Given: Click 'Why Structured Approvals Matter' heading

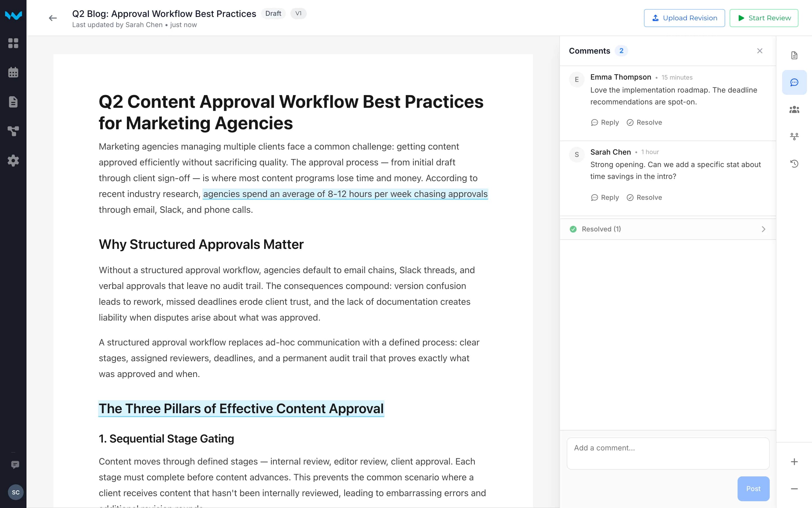Looking at the screenshot, I should point(201,244).
